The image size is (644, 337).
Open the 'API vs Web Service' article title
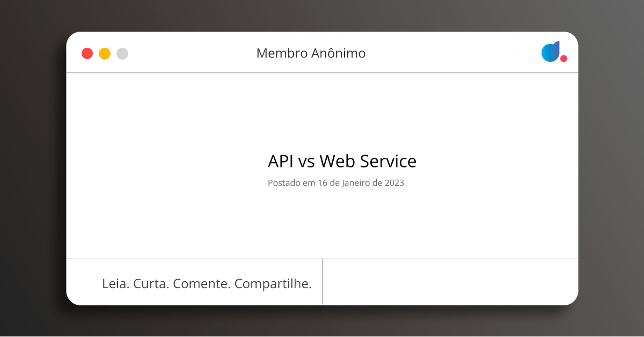342,161
